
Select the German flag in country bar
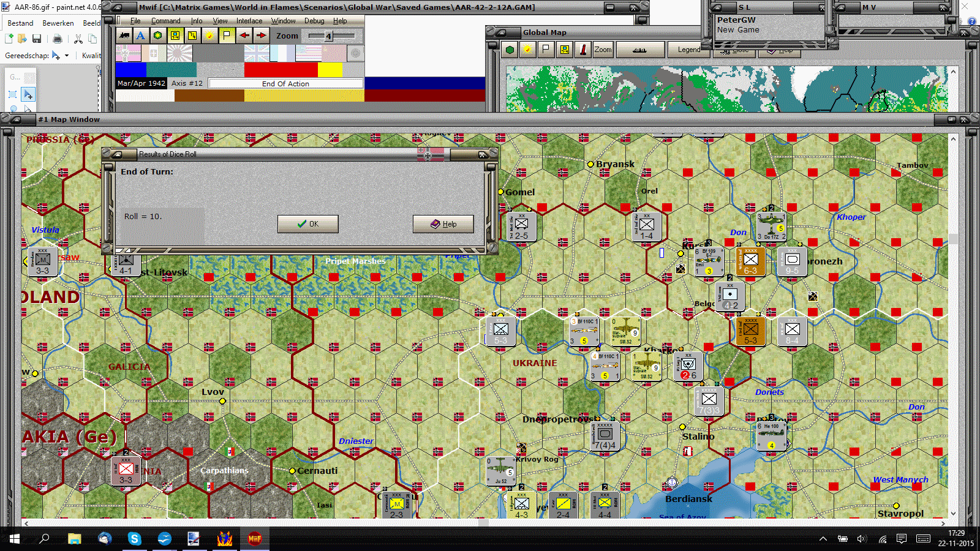point(128,54)
